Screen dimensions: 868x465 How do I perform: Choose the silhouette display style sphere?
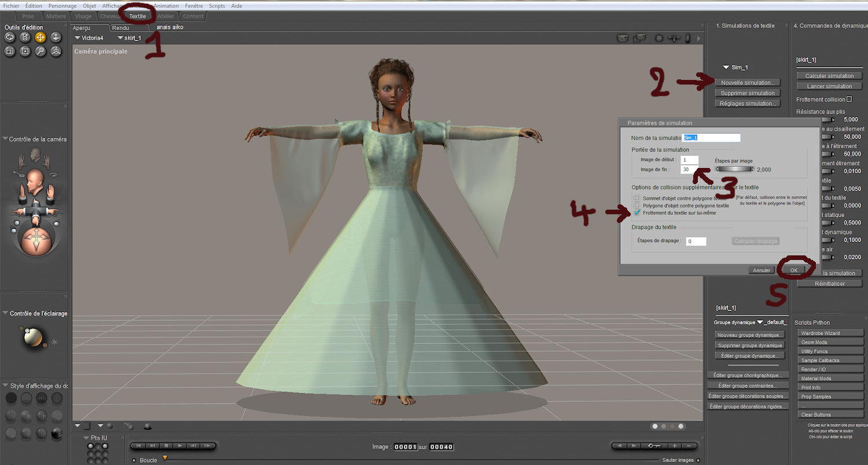tap(11, 398)
